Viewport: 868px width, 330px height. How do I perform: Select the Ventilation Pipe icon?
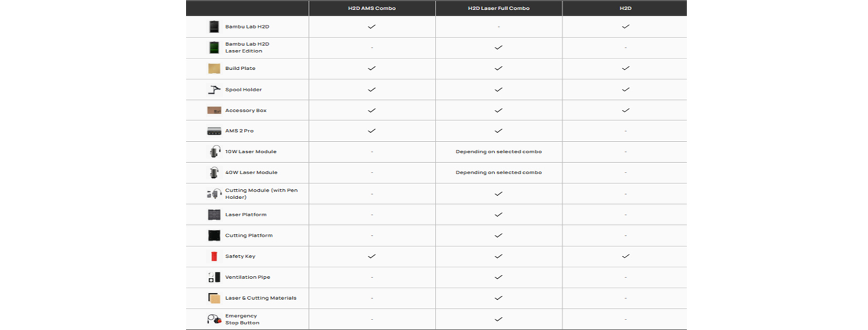pyautogui.click(x=214, y=277)
